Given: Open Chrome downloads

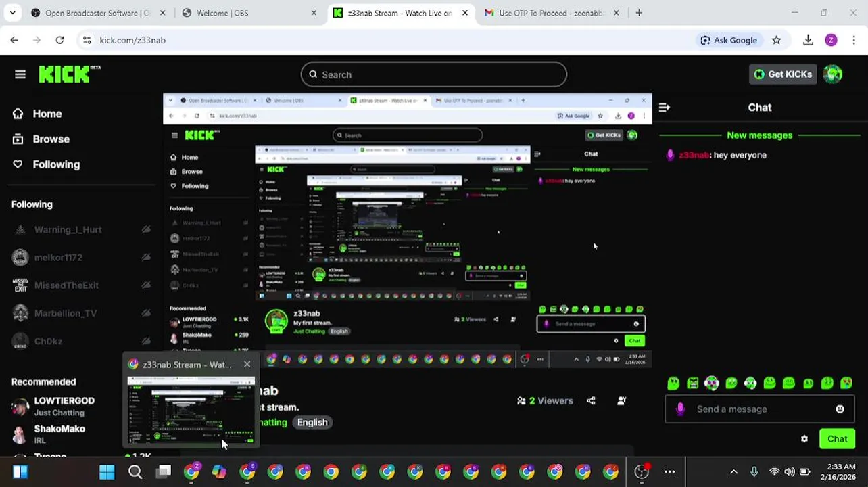Looking at the screenshot, I should (808, 40).
